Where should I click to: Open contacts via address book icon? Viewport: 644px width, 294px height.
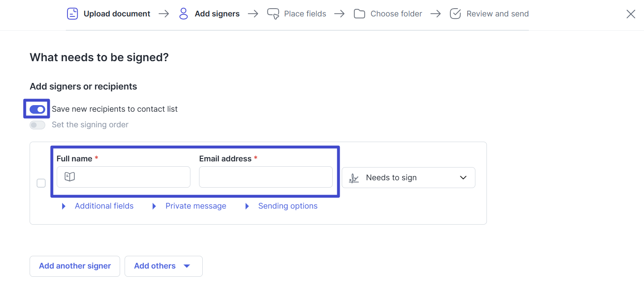[x=70, y=177]
